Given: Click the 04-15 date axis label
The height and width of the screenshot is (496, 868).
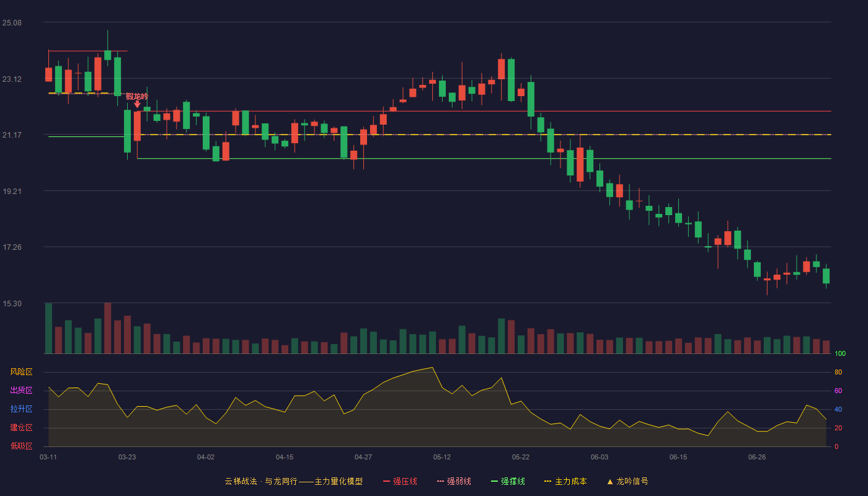Looking at the screenshot, I should (x=285, y=457).
